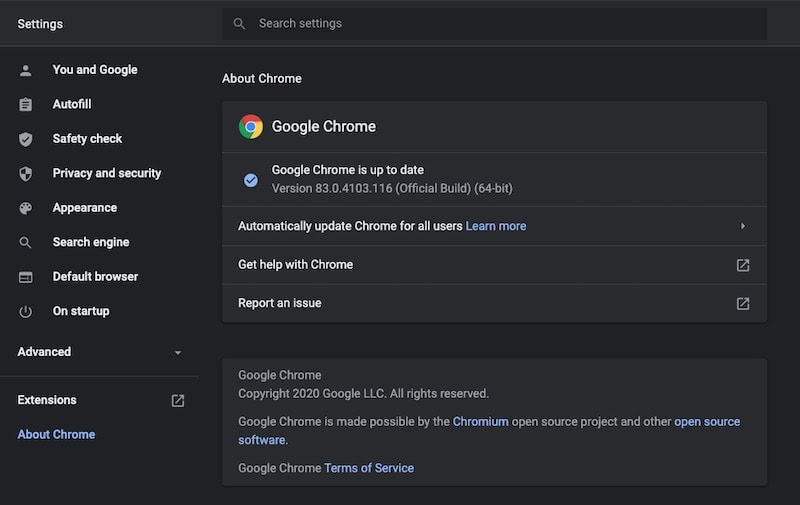Click the Search settings input field
This screenshot has height=505, width=800.
pos(500,23)
